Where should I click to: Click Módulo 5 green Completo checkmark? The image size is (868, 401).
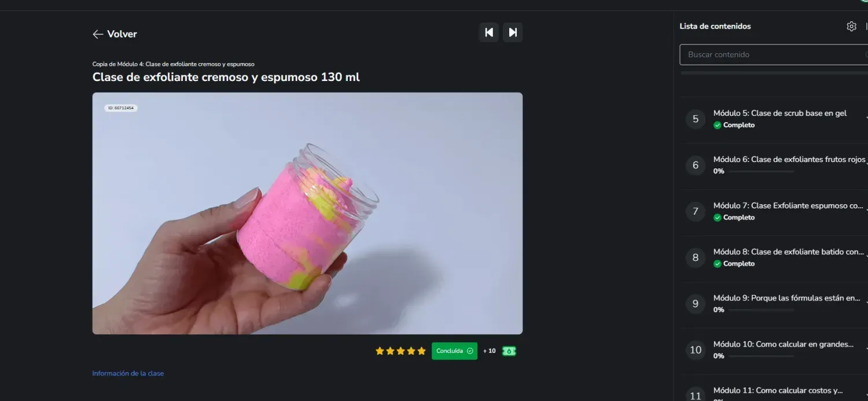coord(718,125)
